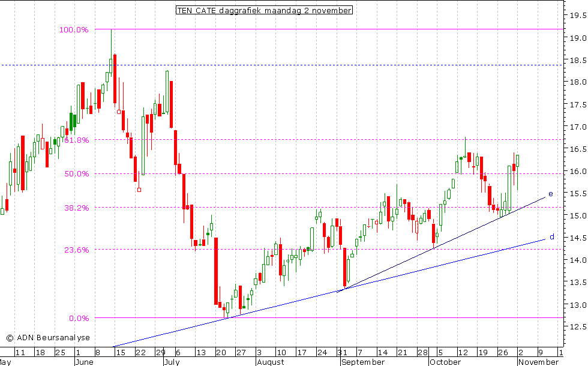This screenshot has height=366, width=588.
Task: Select the 0.0% Fibonacci label
Action: click(x=79, y=319)
